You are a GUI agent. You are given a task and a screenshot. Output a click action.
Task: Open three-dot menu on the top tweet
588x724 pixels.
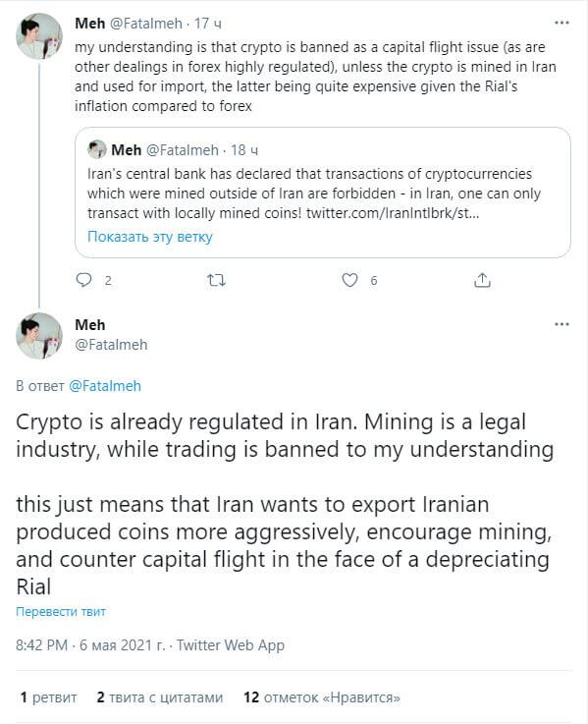coord(561,23)
